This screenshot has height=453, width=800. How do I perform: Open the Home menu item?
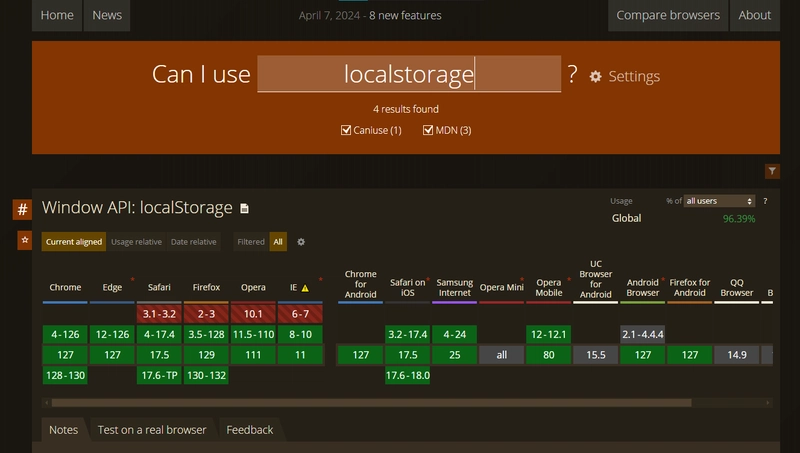57,15
